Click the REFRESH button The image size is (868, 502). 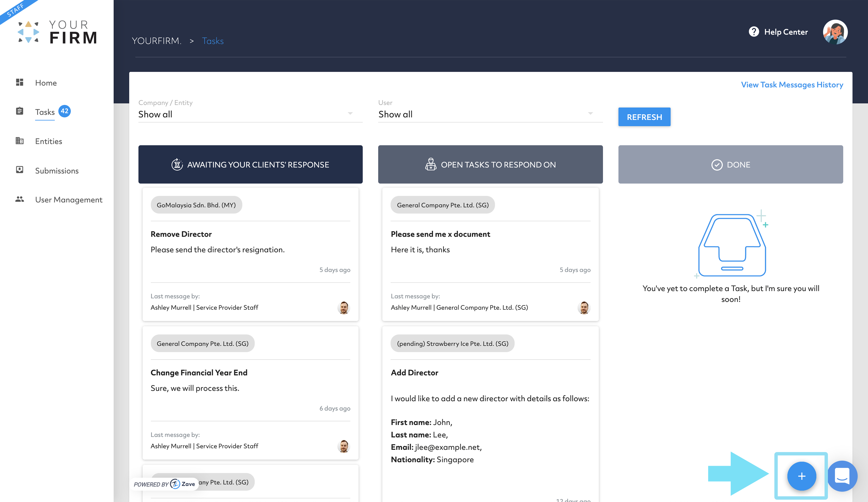(x=644, y=117)
